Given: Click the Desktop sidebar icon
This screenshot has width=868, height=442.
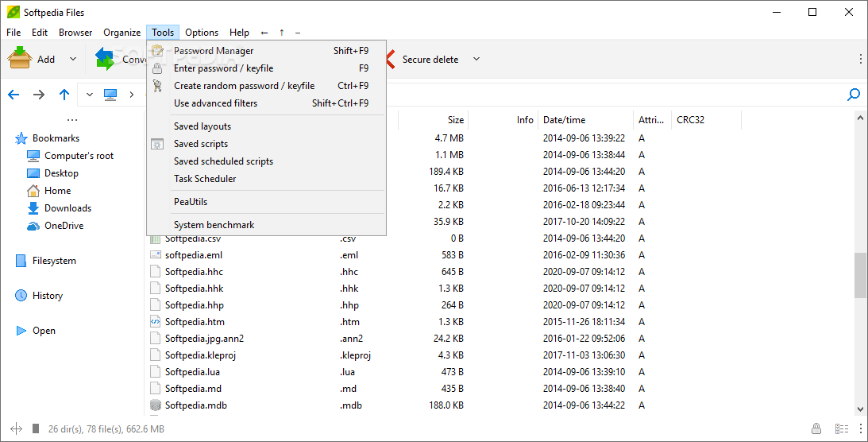Looking at the screenshot, I should click(33, 173).
